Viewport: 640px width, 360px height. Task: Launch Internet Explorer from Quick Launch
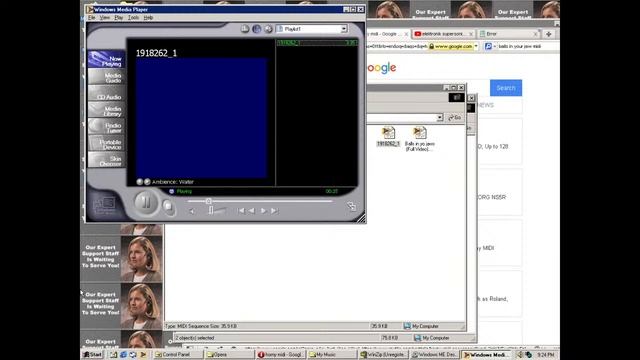(x=123, y=355)
